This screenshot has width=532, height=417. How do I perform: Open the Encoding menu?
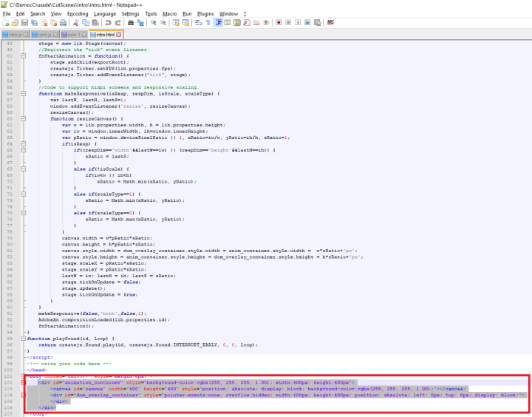(x=78, y=14)
